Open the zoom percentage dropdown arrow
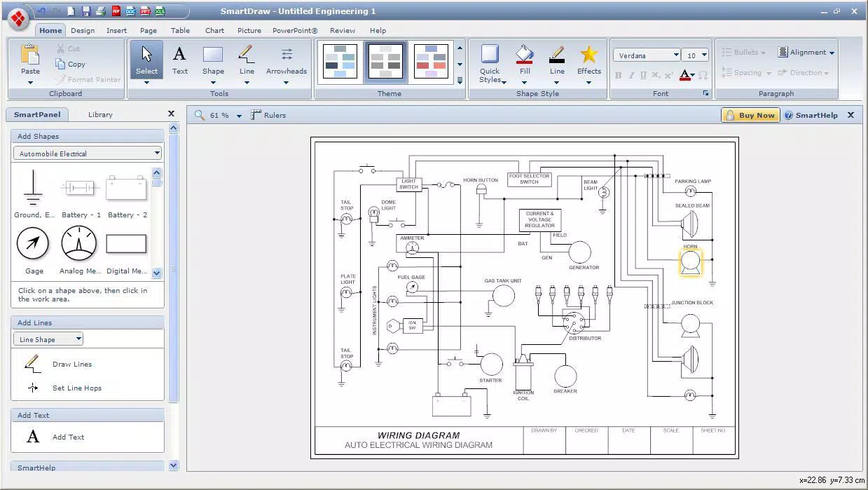868x490 pixels. (x=239, y=116)
